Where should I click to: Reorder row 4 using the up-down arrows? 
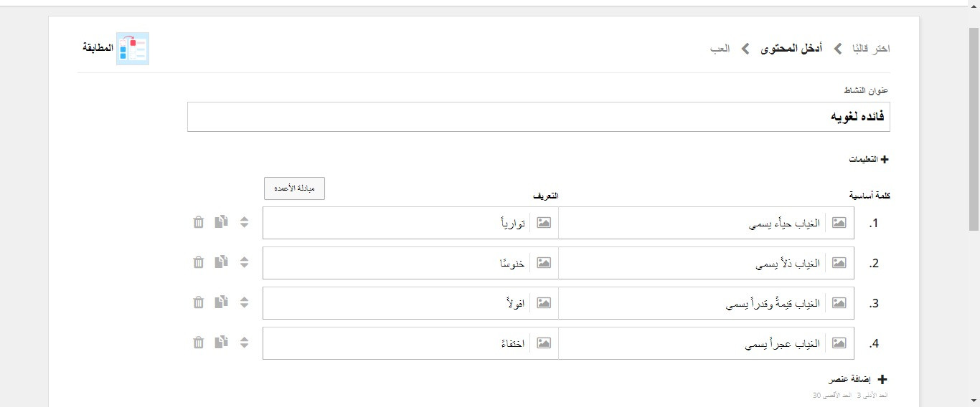point(244,343)
